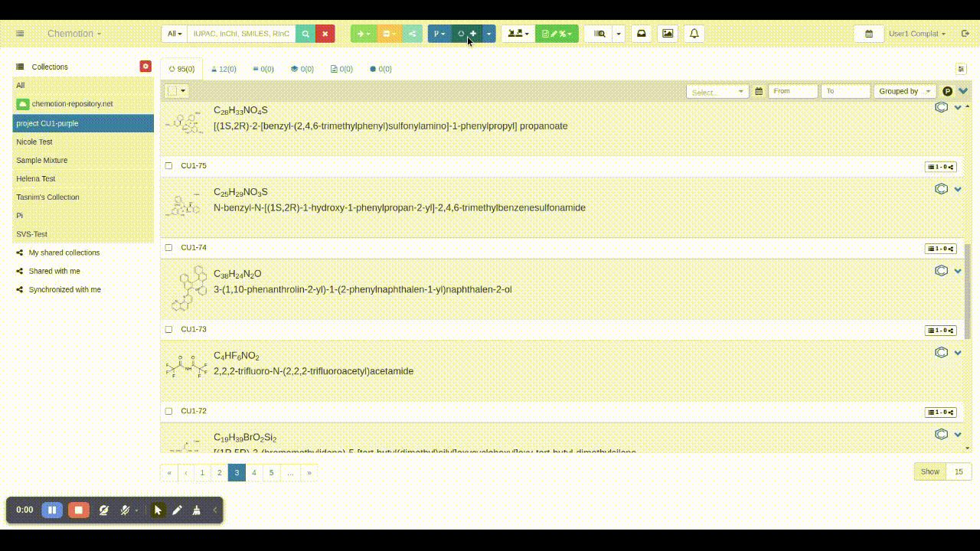Expand the C36H24N2O molecule row chevron

click(x=958, y=271)
